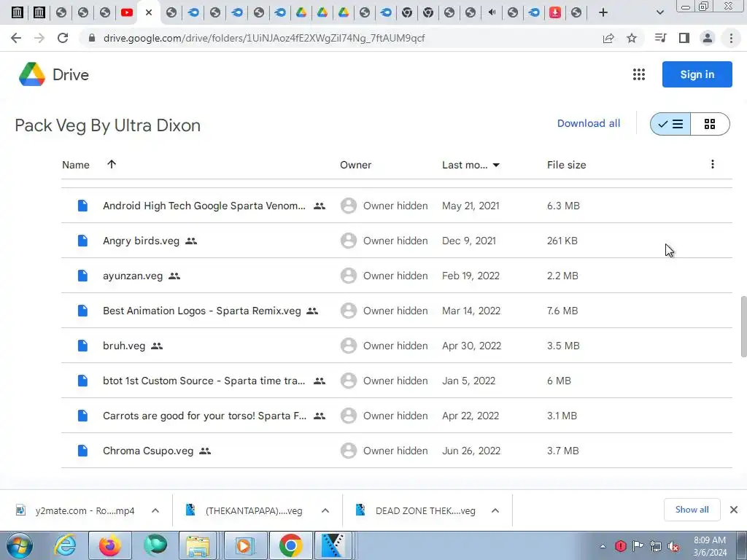Select btot 1st Custom Source file name
The width and height of the screenshot is (747, 560).
pos(204,381)
